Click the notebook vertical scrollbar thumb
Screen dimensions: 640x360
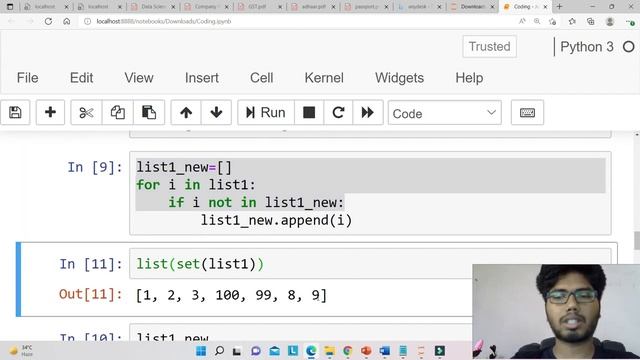coord(637,240)
